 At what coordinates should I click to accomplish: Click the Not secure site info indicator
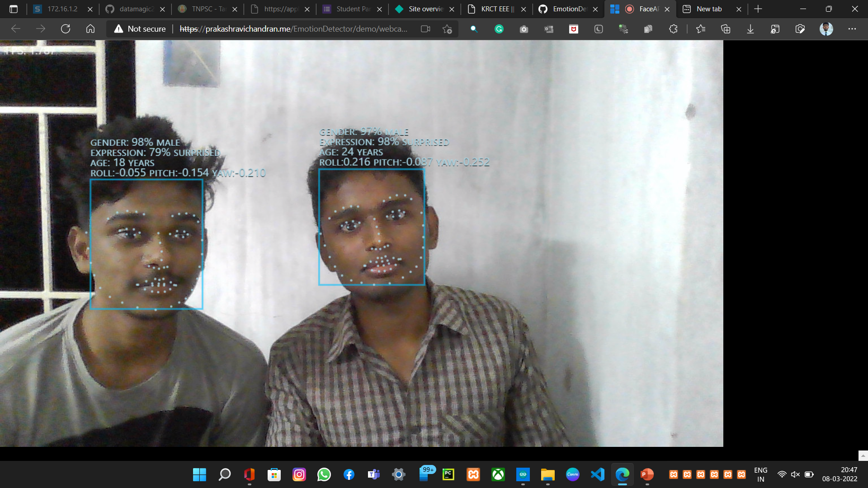pos(140,29)
